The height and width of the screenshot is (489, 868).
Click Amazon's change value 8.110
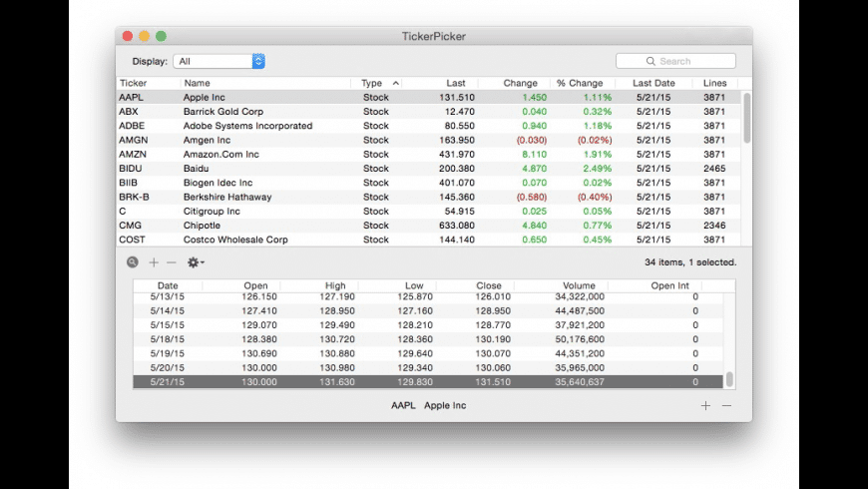pyautogui.click(x=534, y=155)
